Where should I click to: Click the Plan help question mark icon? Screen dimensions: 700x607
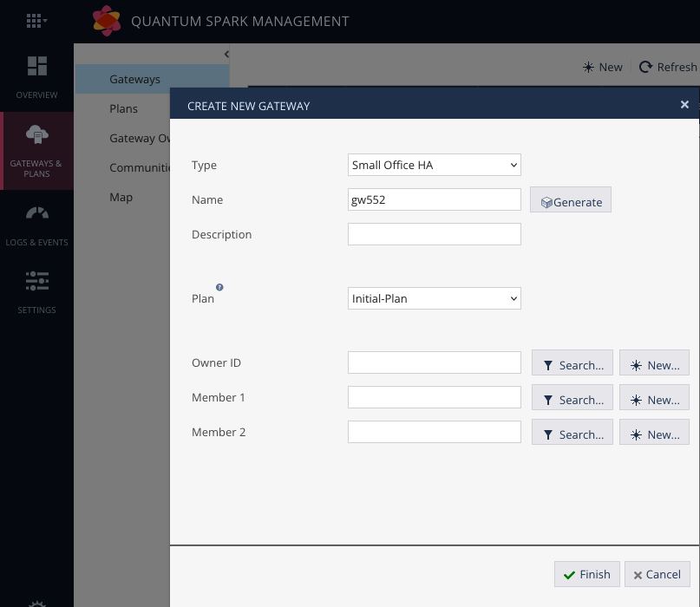pyautogui.click(x=219, y=287)
